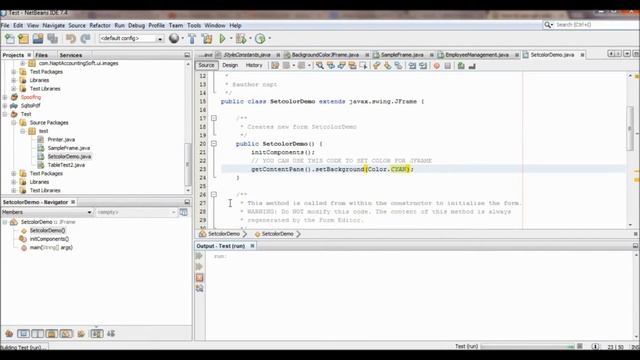Click the globe browser icon in toolbar
The width and height of the screenshot is (640, 360).
coord(174,38)
